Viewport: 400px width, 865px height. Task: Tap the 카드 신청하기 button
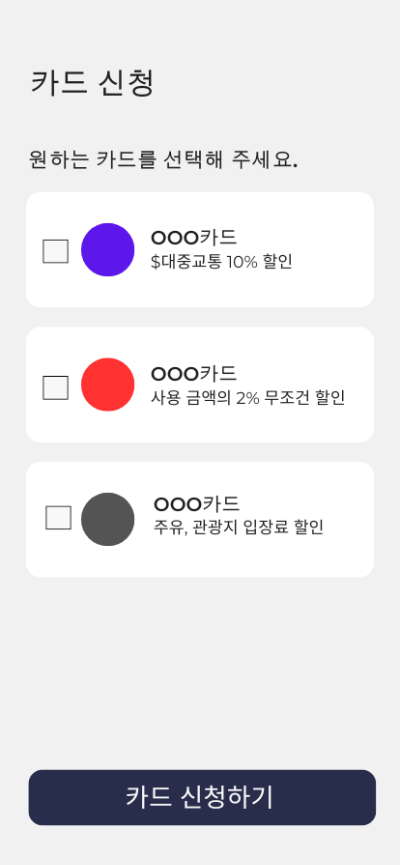tap(202, 797)
